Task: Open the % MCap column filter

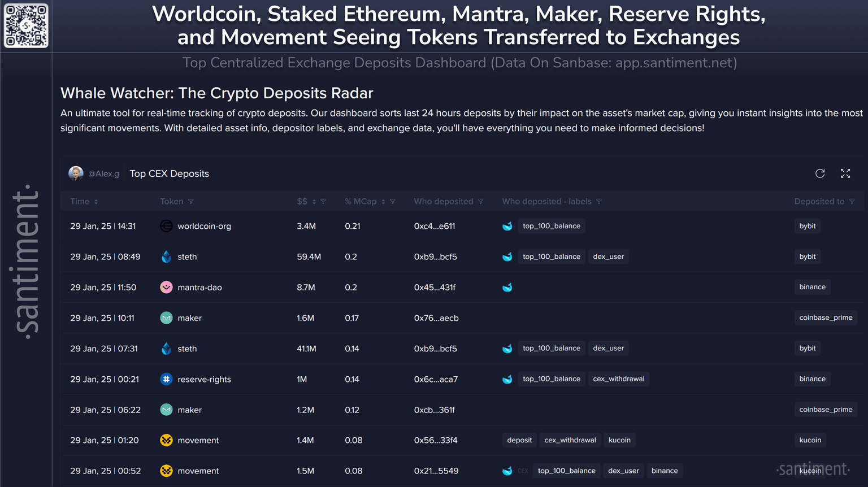Action: coord(393,202)
